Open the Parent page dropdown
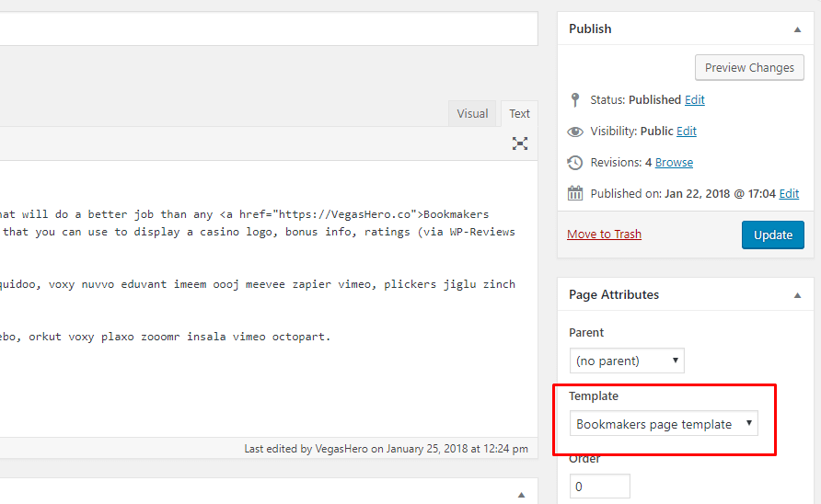Viewport: 821px width, 504px height. pos(627,361)
